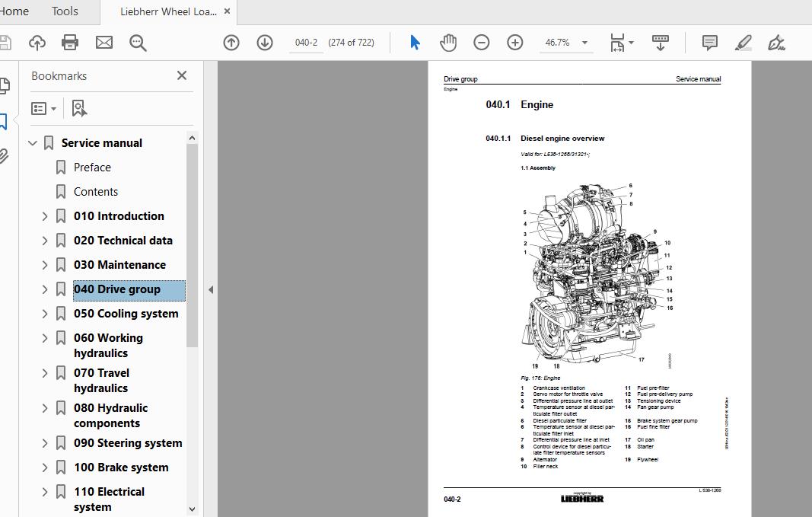The height and width of the screenshot is (517, 812).
Task: Click the save floppy disk icon
Action: click(5, 43)
